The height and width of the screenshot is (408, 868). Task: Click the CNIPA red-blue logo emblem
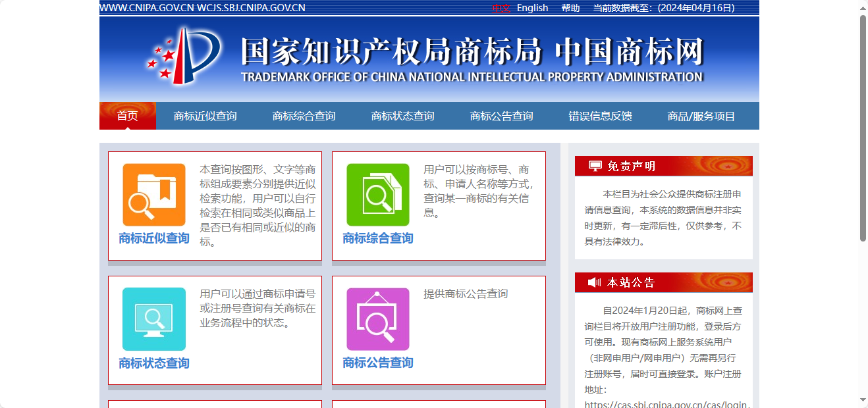(184, 56)
